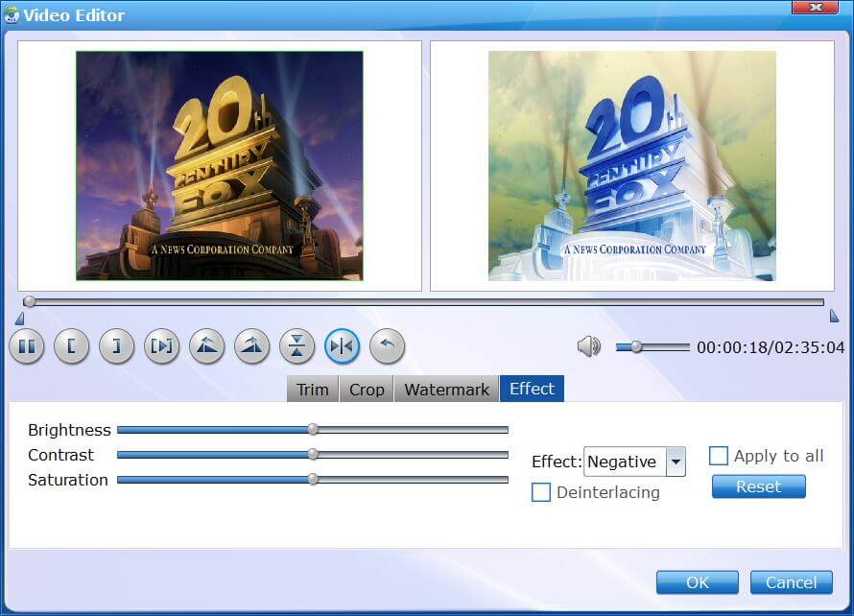Go to the Watermark tab
854x616 pixels.
[x=446, y=389]
